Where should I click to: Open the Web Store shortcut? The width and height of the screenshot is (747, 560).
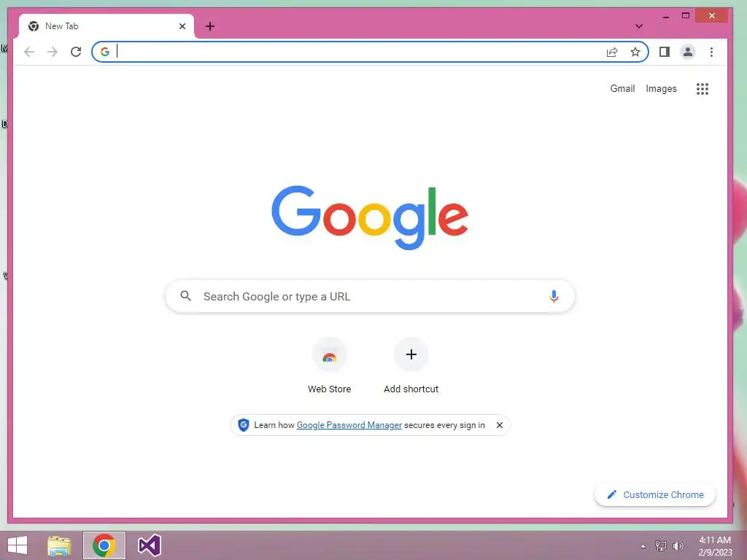tap(329, 366)
